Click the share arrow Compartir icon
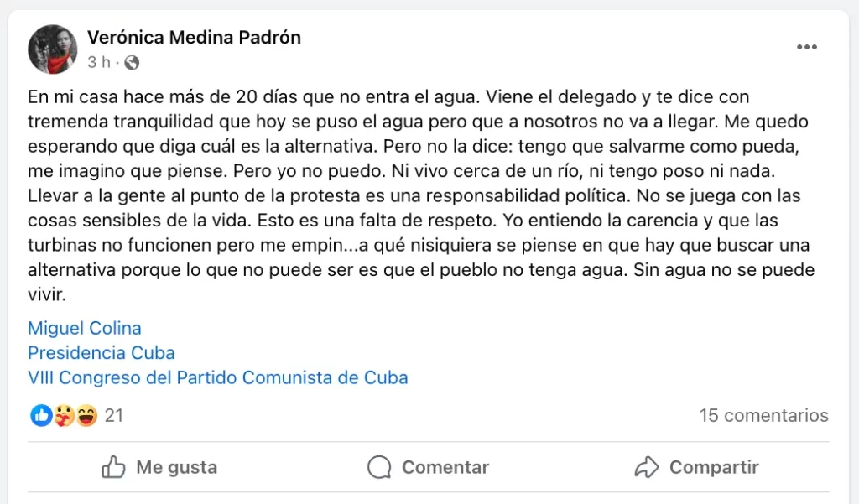Viewport: 859px width, 504px height. [x=647, y=467]
